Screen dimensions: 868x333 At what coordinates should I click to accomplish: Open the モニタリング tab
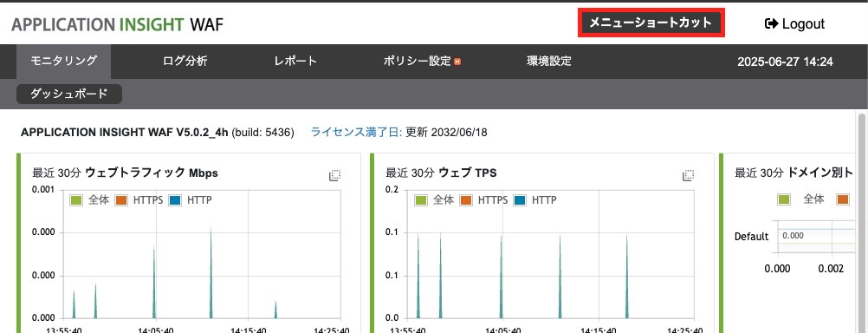pyautogui.click(x=63, y=61)
